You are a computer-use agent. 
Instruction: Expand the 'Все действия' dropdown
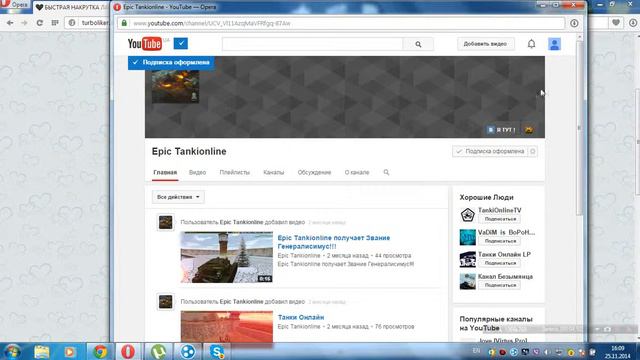tap(178, 197)
